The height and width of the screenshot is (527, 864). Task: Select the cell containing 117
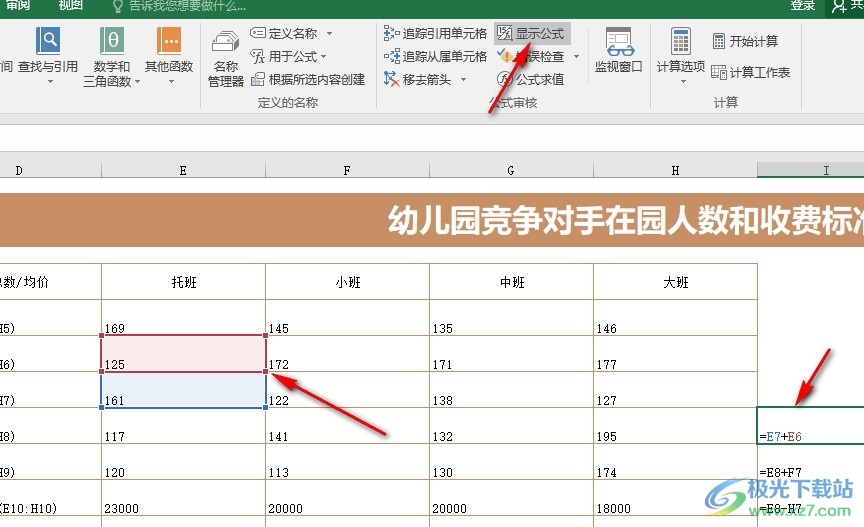pos(183,426)
